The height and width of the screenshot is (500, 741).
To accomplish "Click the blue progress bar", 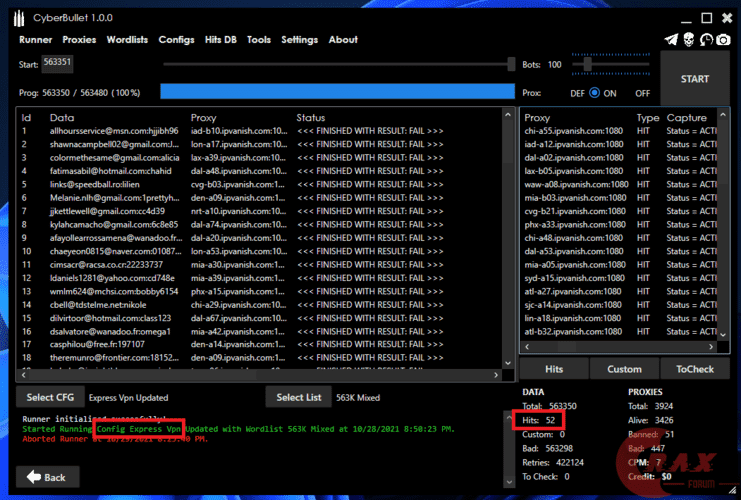I will click(x=337, y=91).
